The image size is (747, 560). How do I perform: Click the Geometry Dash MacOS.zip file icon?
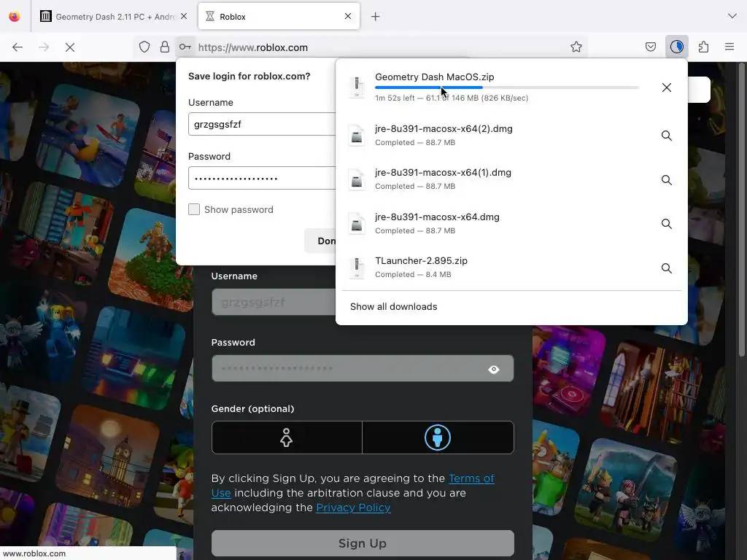click(x=356, y=87)
